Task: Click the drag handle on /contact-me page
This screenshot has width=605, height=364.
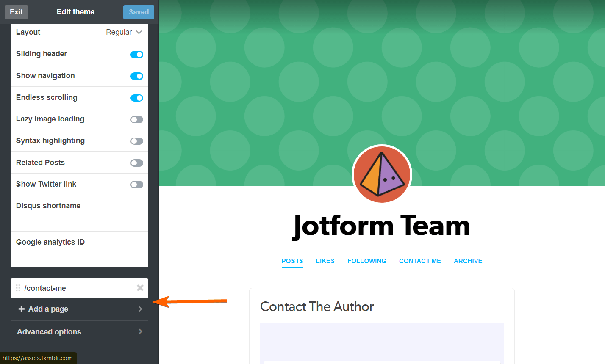Action: (x=18, y=288)
